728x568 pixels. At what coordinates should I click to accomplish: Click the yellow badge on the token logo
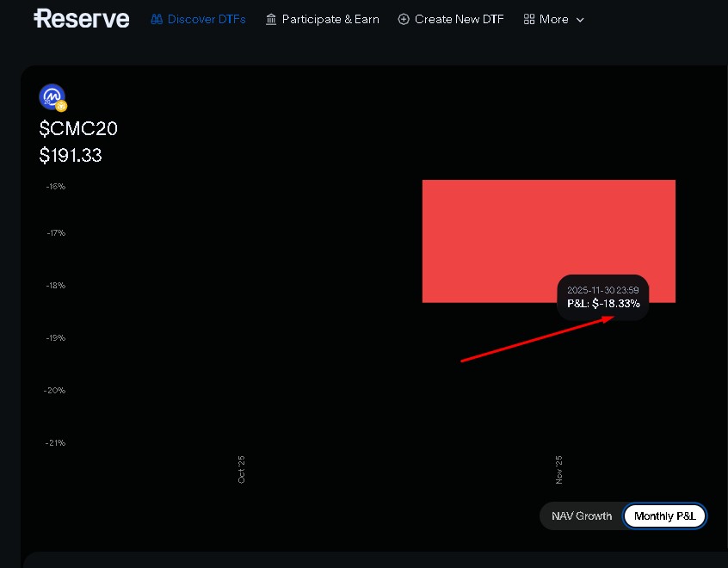pyautogui.click(x=61, y=106)
